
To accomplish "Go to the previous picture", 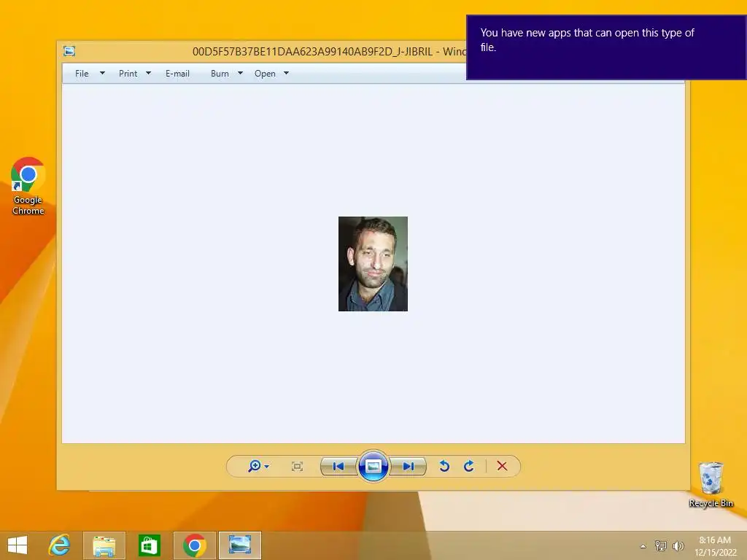I will coord(338,466).
